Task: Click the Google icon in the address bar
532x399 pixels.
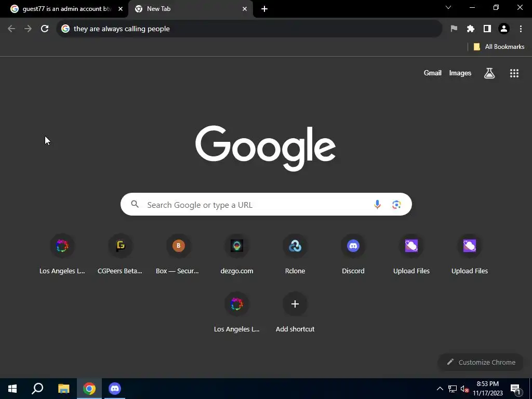Action: coord(65,29)
